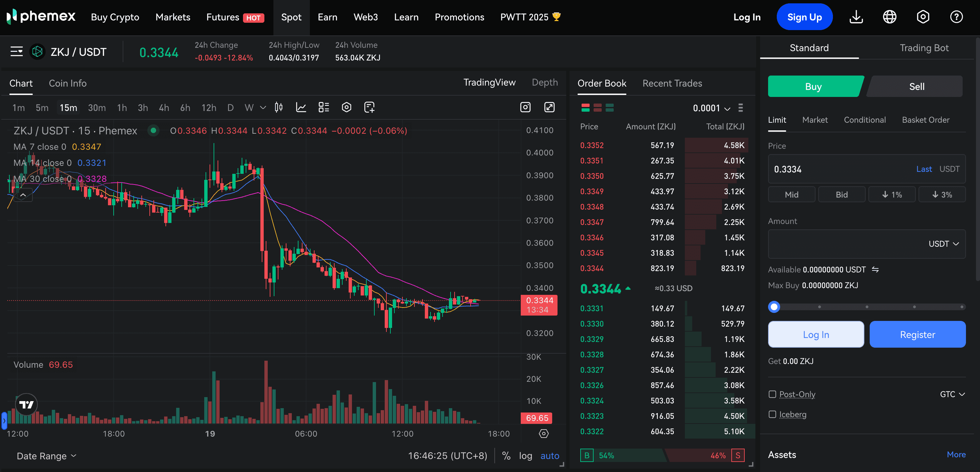Viewport: 980px width, 472px height.
Task: Set price to Mid
Action: point(792,194)
